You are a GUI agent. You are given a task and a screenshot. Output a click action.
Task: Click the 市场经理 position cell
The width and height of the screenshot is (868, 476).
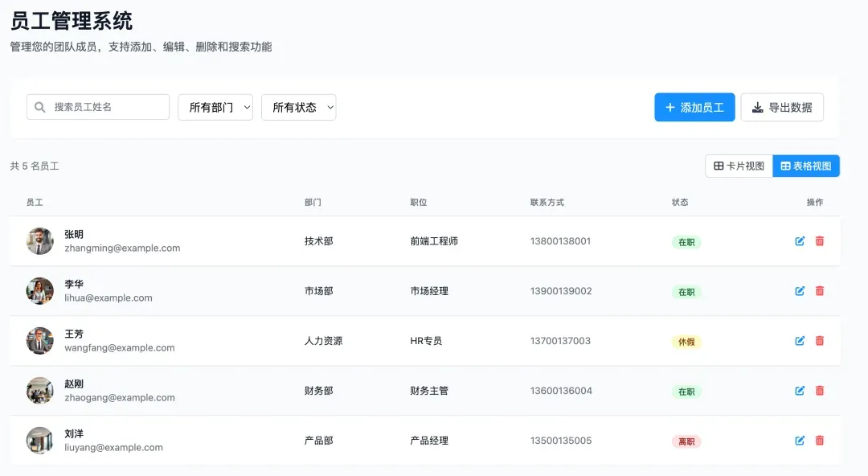[x=429, y=291]
